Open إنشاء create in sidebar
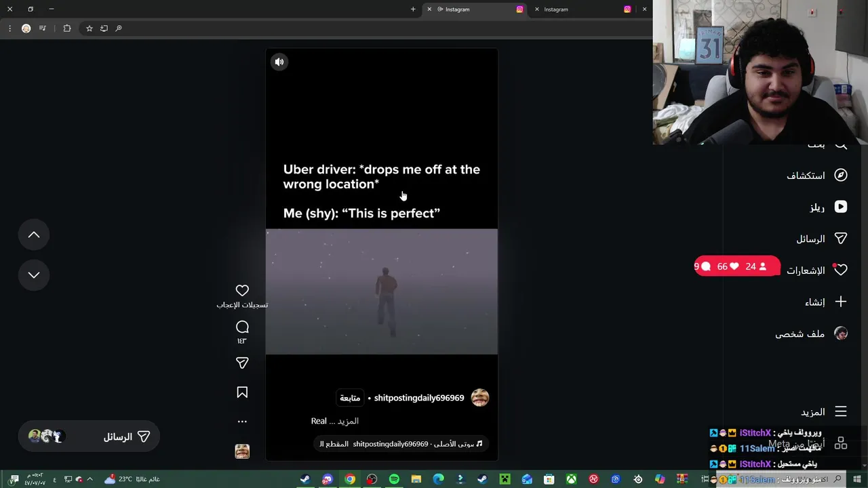Viewport: 868px width, 488px height. click(815, 302)
